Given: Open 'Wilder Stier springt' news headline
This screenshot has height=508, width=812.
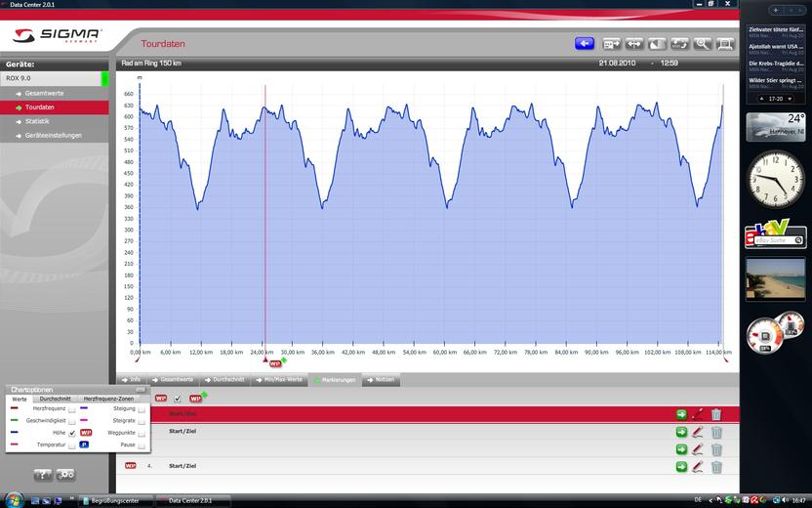Looking at the screenshot, I should 776,80.
